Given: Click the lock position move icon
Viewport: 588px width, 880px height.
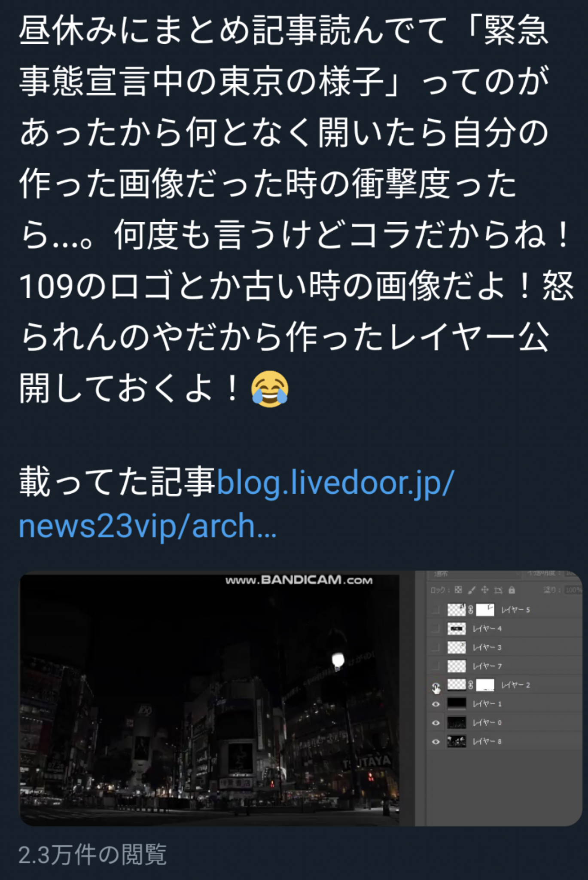Looking at the screenshot, I should pos(485,590).
